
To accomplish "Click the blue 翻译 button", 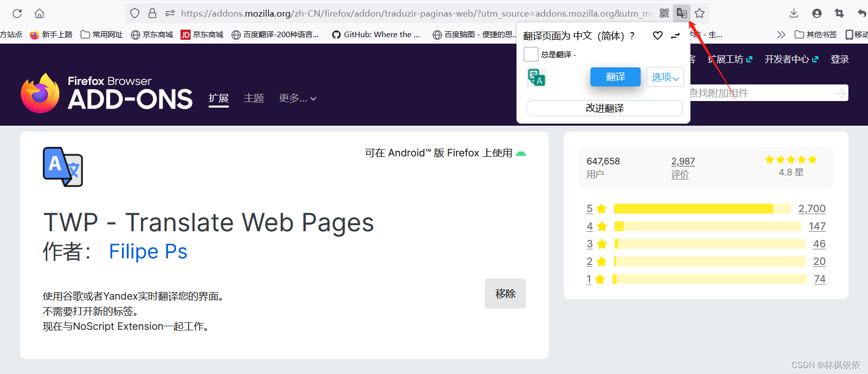I will point(616,77).
